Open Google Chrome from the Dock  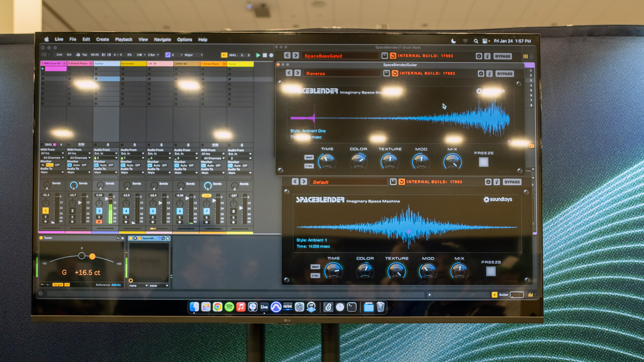point(217,307)
